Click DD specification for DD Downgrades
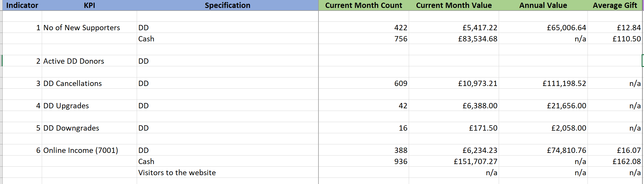This screenshot has height=184, width=644. [228, 128]
